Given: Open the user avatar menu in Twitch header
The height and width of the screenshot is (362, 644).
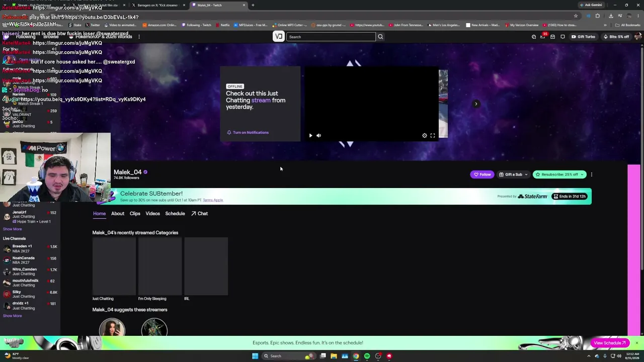Looking at the screenshot, I should 638,37.
